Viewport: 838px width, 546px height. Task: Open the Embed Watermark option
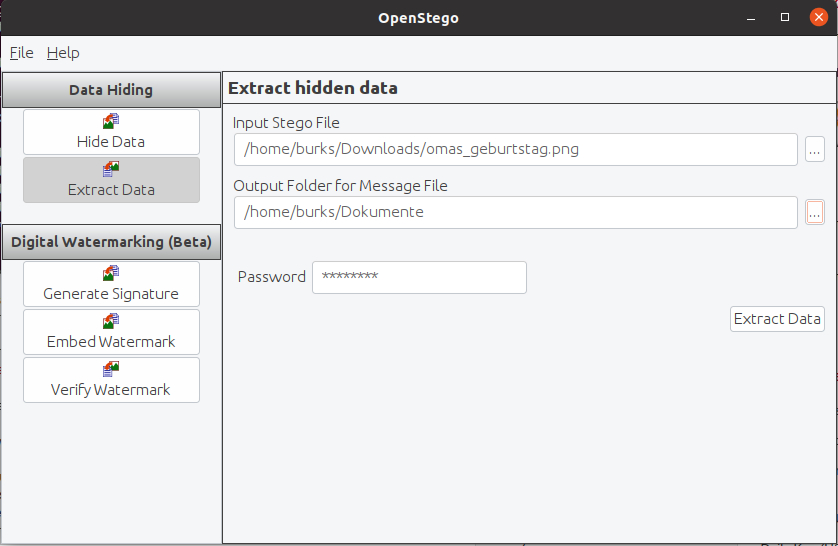pos(111,332)
